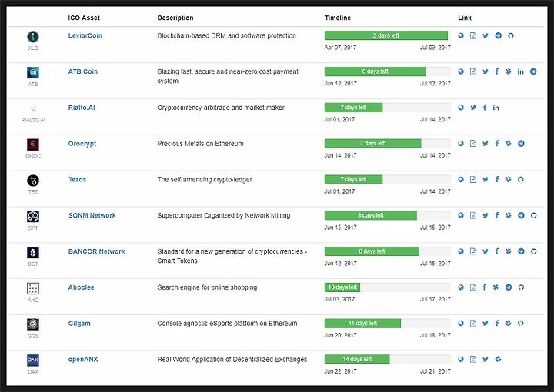Screen dimensions: 554x392
Task: Open the Tezos asset link
Action: [78, 180]
